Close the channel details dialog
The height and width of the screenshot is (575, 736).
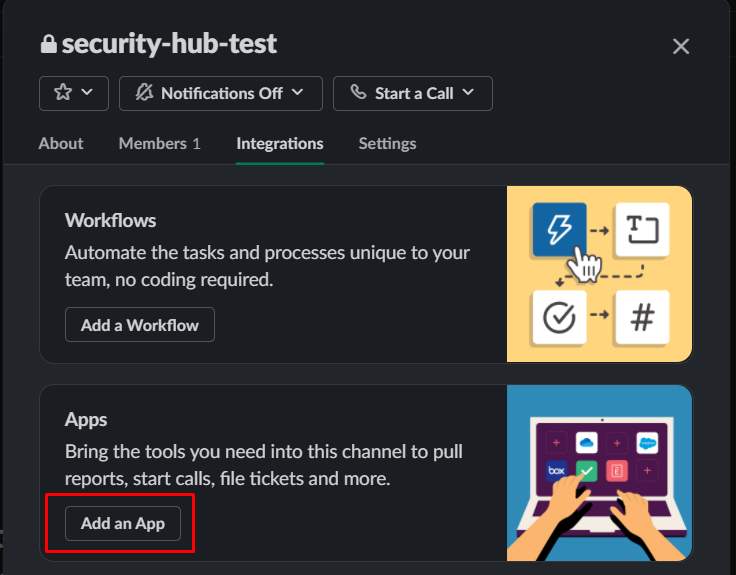click(681, 46)
